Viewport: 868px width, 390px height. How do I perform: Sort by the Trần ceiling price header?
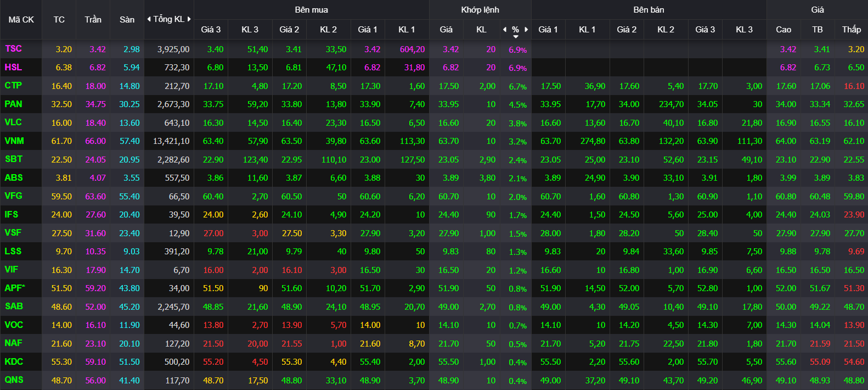click(x=93, y=20)
